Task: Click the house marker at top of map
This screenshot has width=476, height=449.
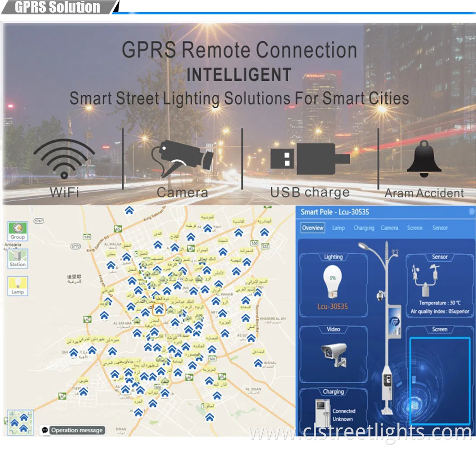Action: 129,210
